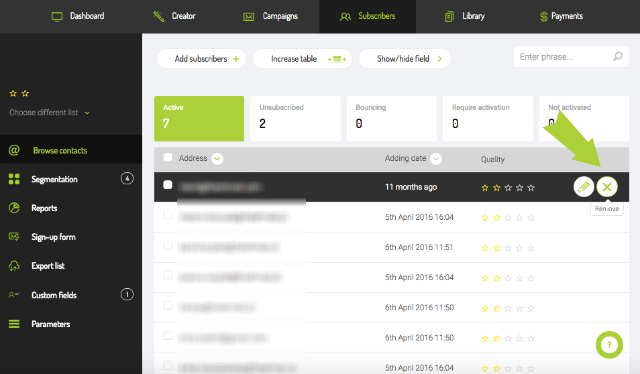
Task: Click the search magnifier icon
Action: [x=618, y=56]
